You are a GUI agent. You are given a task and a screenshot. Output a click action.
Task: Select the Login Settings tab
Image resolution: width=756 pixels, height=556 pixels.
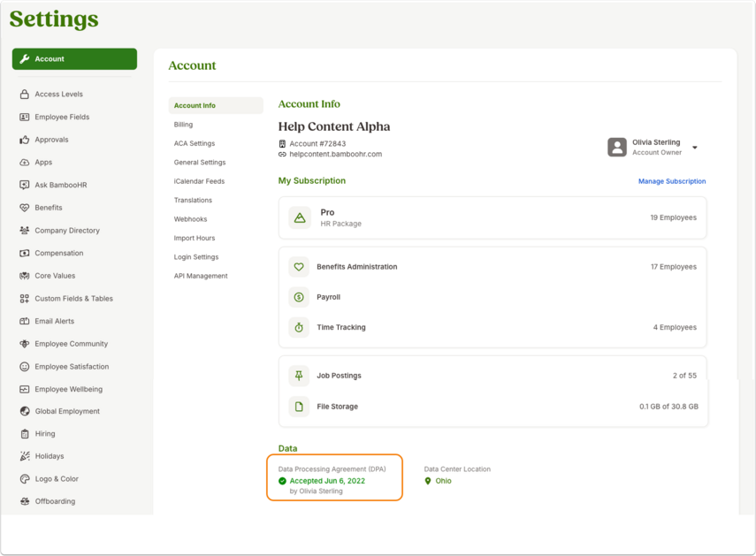pyautogui.click(x=196, y=257)
